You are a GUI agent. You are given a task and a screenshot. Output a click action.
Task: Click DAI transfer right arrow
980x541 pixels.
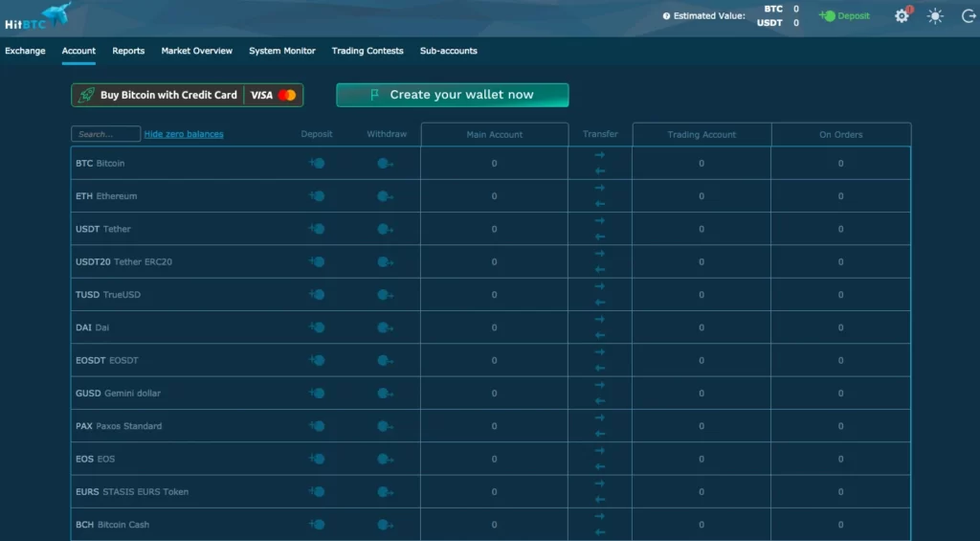click(600, 319)
